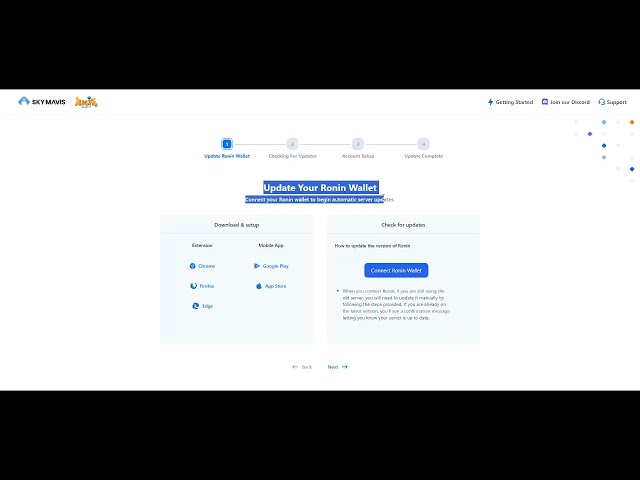Screen dimensions: 640x480
Task: Click the Update Complete step label
Action: point(424,156)
